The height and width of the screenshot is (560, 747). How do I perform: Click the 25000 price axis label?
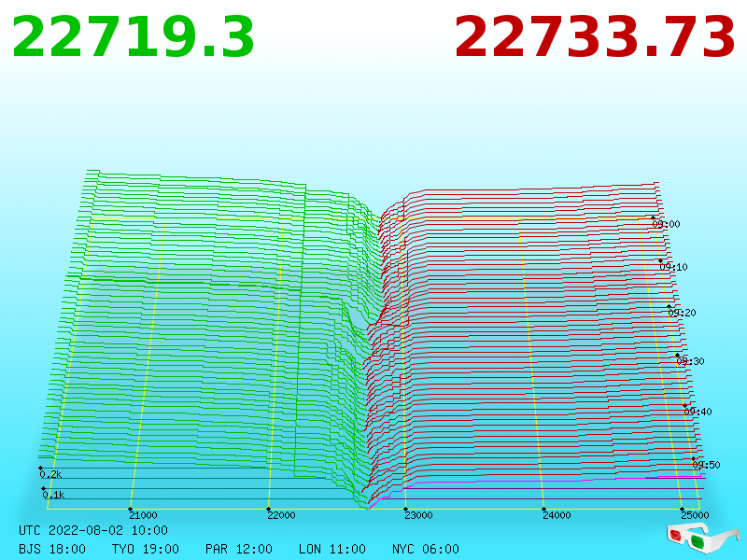pyautogui.click(x=695, y=515)
